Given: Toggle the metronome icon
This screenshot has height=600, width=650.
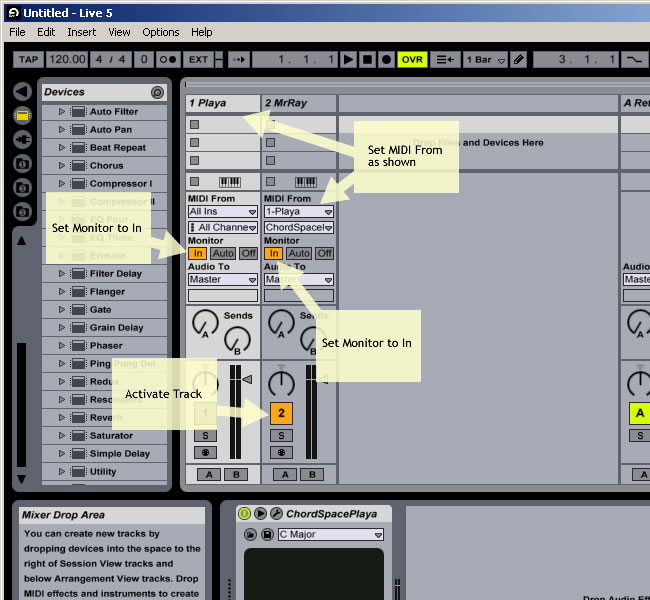Looking at the screenshot, I should click(168, 60).
